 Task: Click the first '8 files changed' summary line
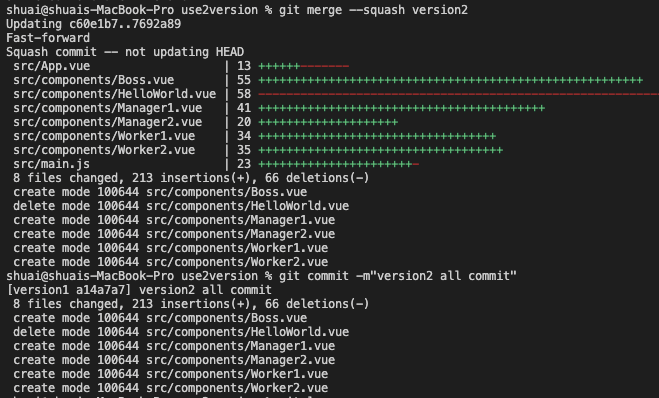pos(191,178)
